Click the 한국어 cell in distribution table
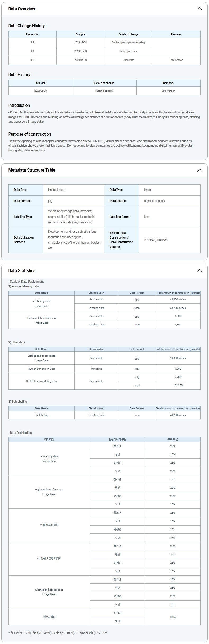Viewport: 209px width, 644px height. coord(117,613)
